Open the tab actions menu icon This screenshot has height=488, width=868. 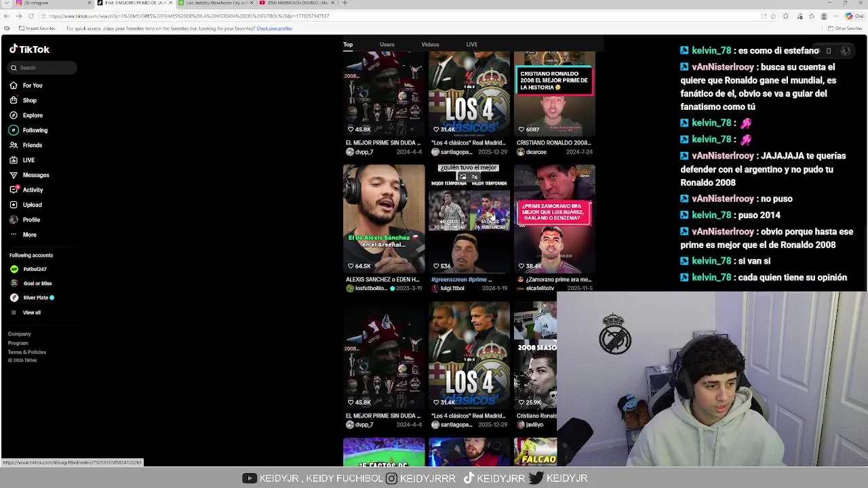[6, 3]
